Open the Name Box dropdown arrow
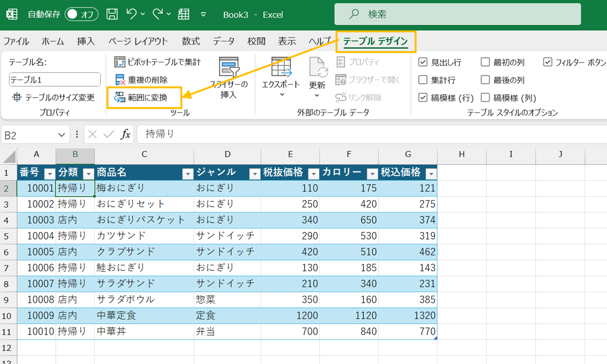Screen dimensions: 607x364 point(62,135)
